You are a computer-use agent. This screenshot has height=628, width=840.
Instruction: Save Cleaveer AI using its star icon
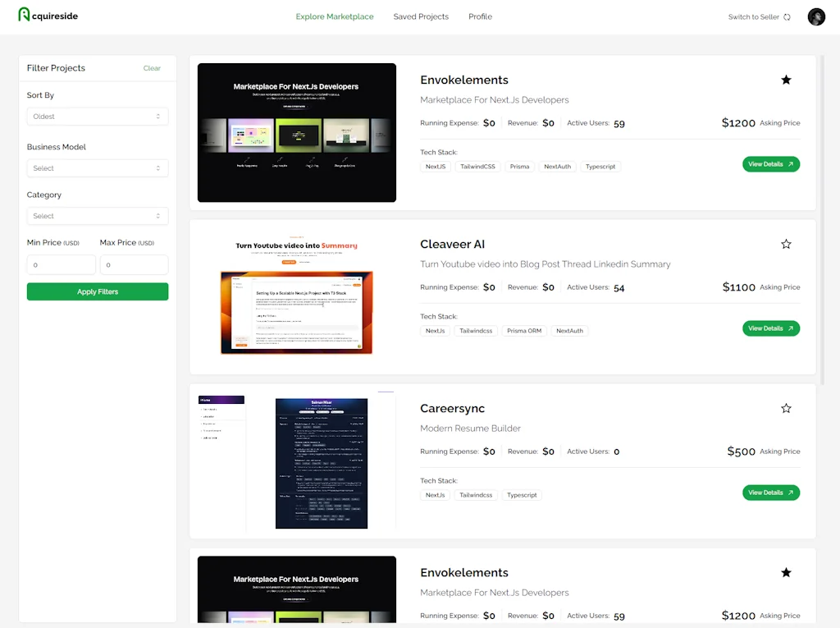(x=786, y=244)
